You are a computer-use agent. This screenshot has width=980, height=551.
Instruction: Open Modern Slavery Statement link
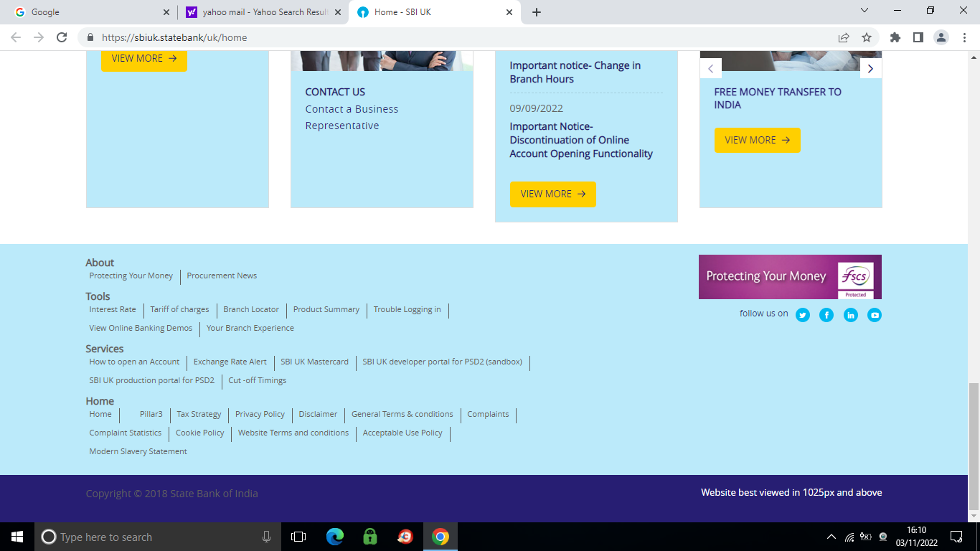(138, 451)
